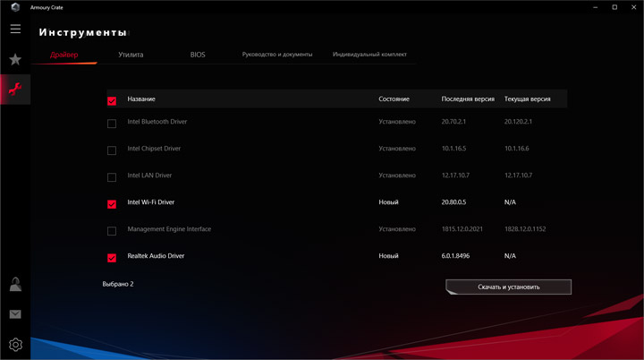Image resolution: width=644 pixels, height=360 pixels.
Task: Select the Management Engine Interface row name
Action: click(169, 228)
